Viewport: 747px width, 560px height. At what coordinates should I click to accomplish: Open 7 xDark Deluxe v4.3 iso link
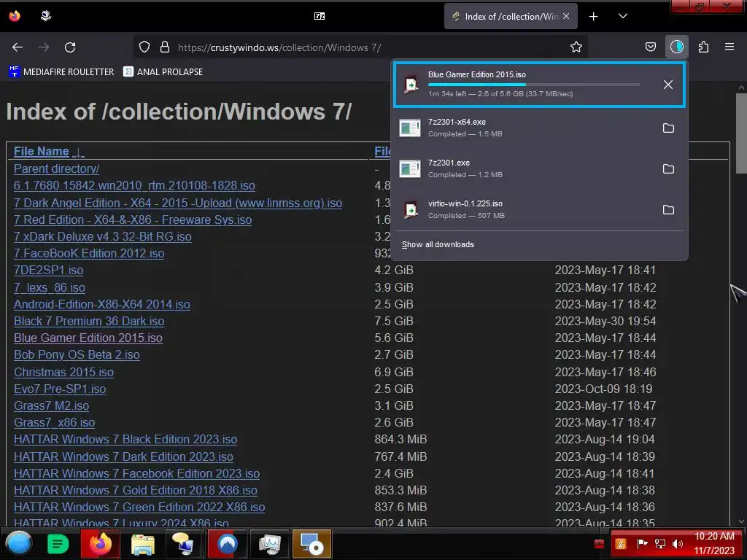pyautogui.click(x=102, y=237)
